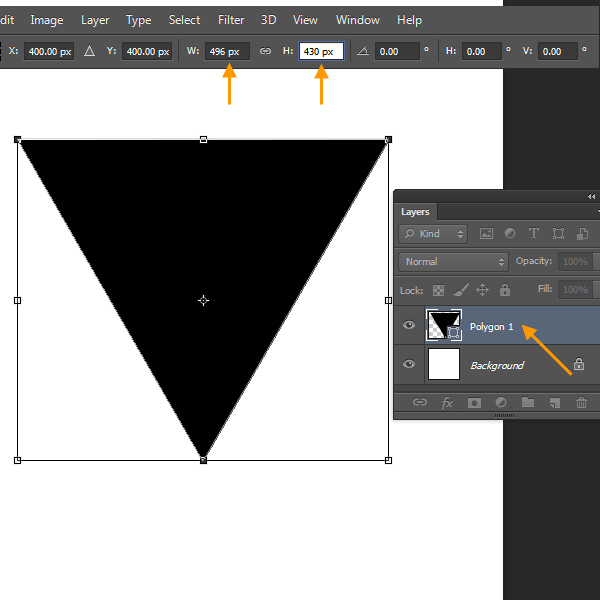Filter layers by type (T) icon
The height and width of the screenshot is (600, 600).
tap(534, 234)
